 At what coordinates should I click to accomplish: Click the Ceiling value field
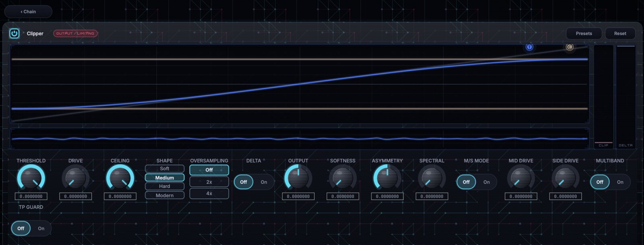click(x=120, y=196)
